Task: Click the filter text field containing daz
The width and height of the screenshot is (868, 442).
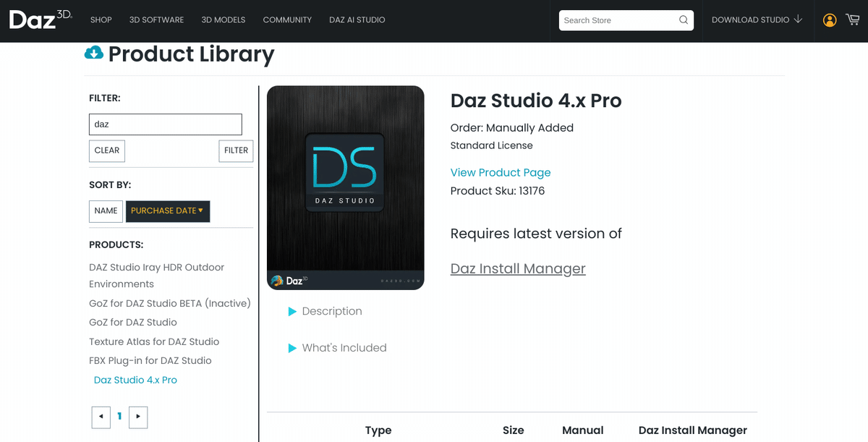Action: point(166,124)
